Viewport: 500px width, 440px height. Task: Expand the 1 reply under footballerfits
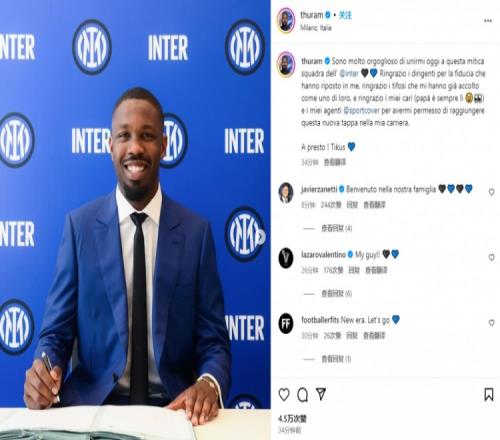tap(336, 359)
